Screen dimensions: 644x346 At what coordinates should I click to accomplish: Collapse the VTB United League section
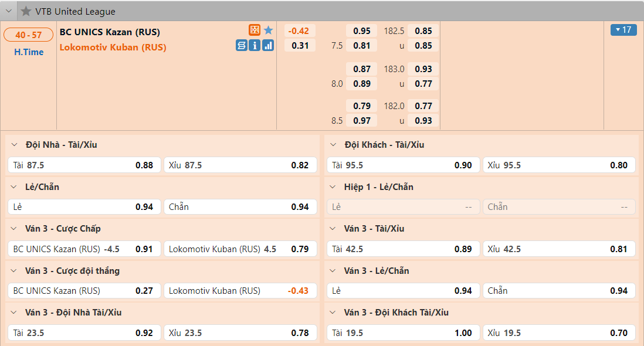click(x=9, y=11)
